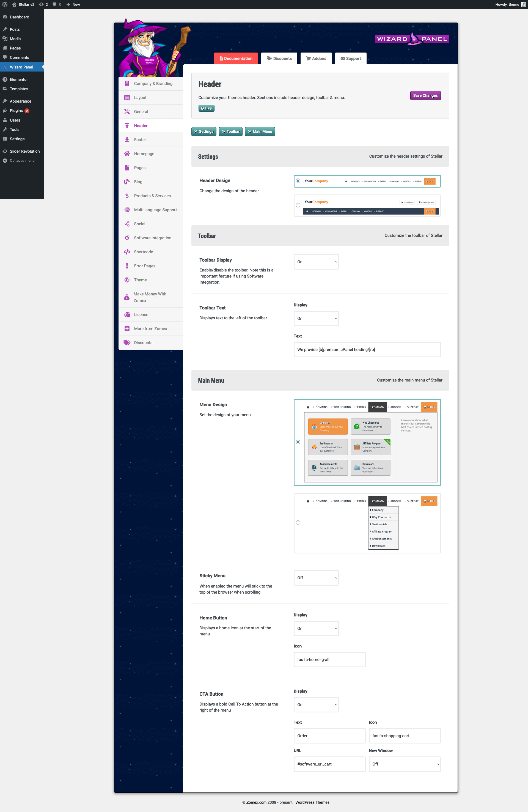This screenshot has height=812, width=528.
Task: Jump to Settings section button
Action: click(204, 131)
